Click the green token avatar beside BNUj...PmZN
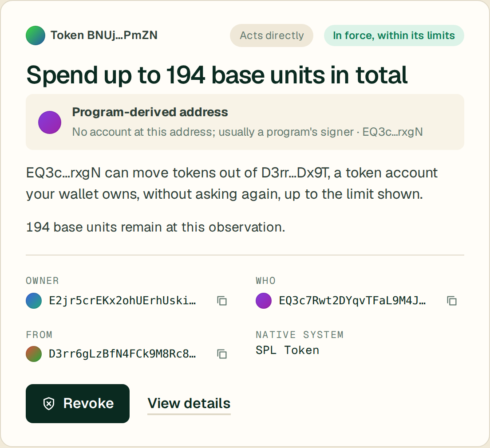490x448 pixels. coord(36,35)
